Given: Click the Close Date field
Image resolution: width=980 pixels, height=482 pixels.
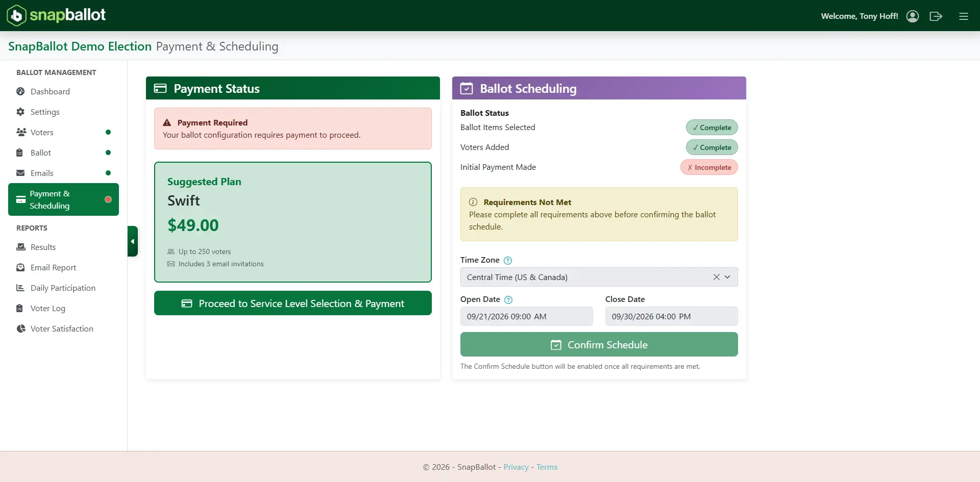Looking at the screenshot, I should pyautogui.click(x=672, y=316).
